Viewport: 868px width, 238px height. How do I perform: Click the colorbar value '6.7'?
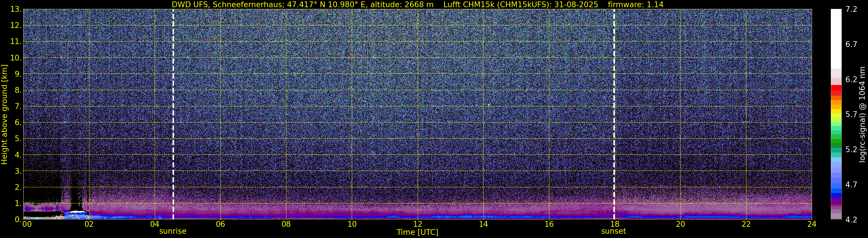pyautogui.click(x=851, y=44)
